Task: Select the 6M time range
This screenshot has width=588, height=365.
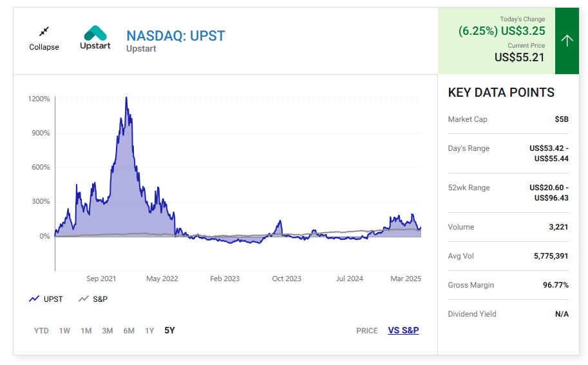Action: [129, 331]
